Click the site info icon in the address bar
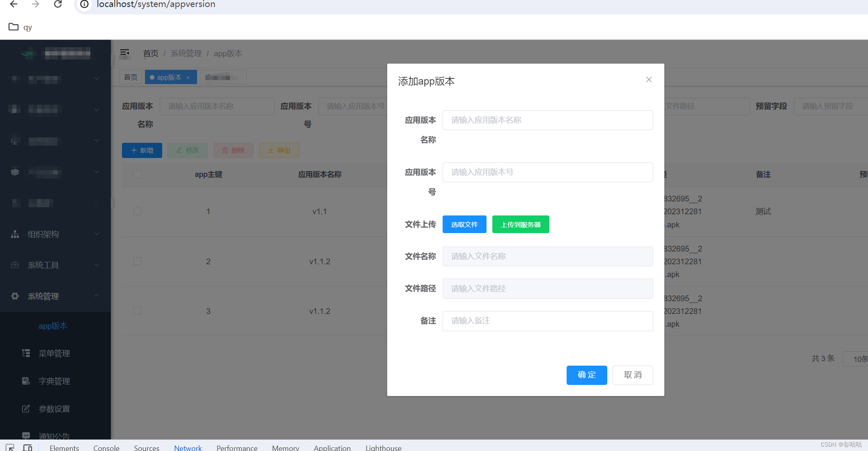The width and height of the screenshot is (868, 451). coord(84,4)
